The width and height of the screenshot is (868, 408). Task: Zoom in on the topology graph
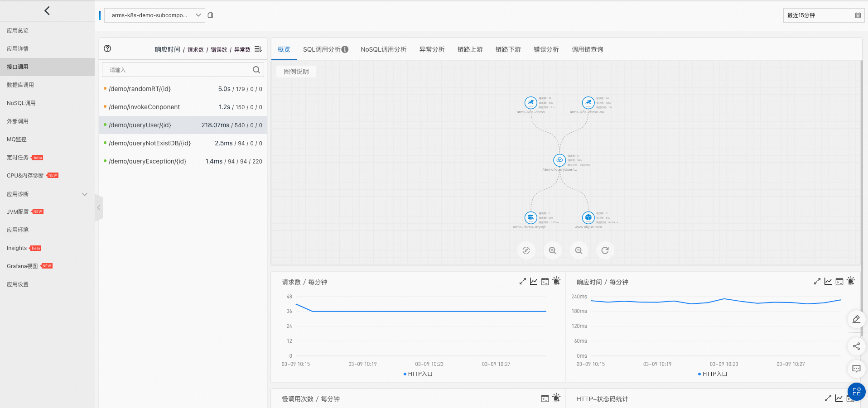tap(553, 250)
